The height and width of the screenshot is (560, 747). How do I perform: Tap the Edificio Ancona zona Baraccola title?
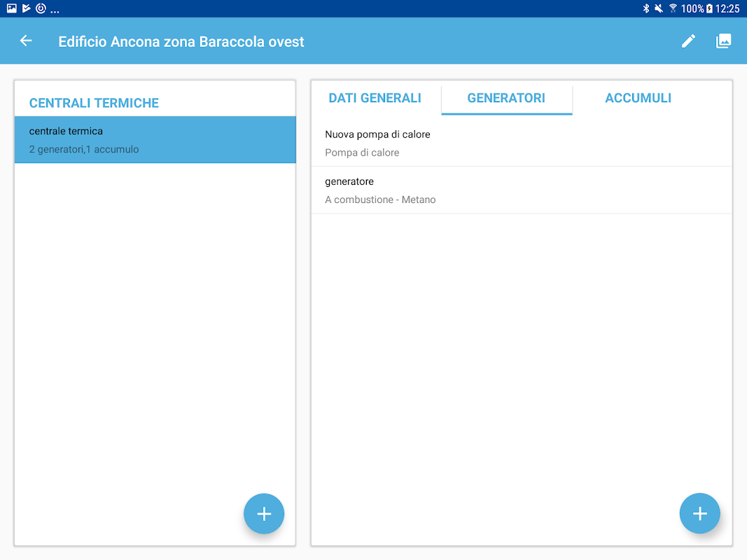181,41
